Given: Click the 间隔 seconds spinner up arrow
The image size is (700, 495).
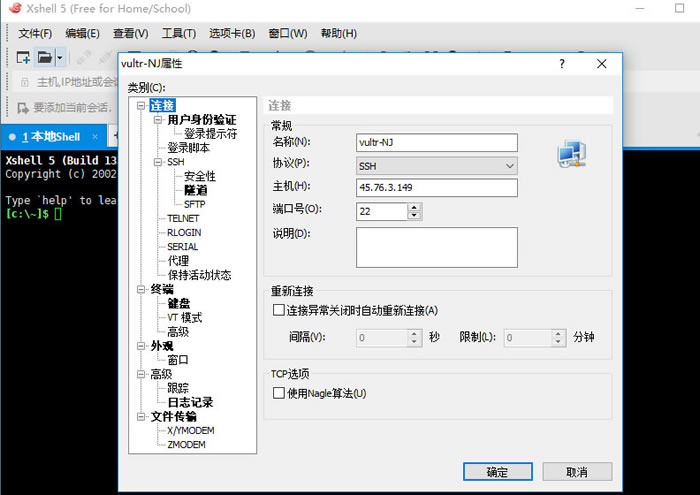Looking at the screenshot, I should pyautogui.click(x=414, y=333).
